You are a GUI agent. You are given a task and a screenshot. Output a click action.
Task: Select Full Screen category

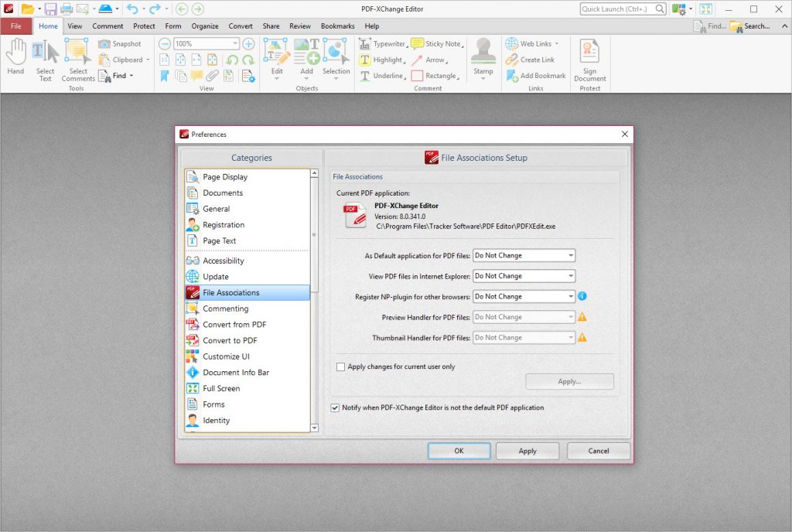[247, 389]
